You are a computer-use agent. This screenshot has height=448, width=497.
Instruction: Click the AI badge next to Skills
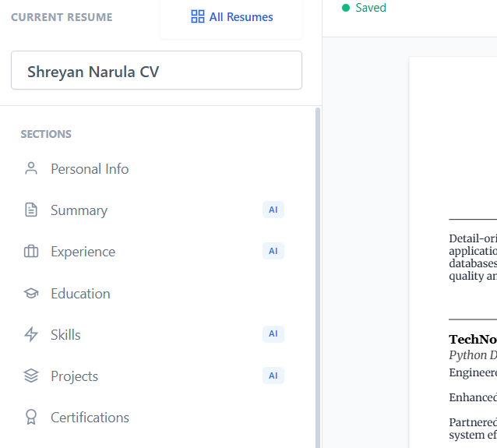pos(273,334)
